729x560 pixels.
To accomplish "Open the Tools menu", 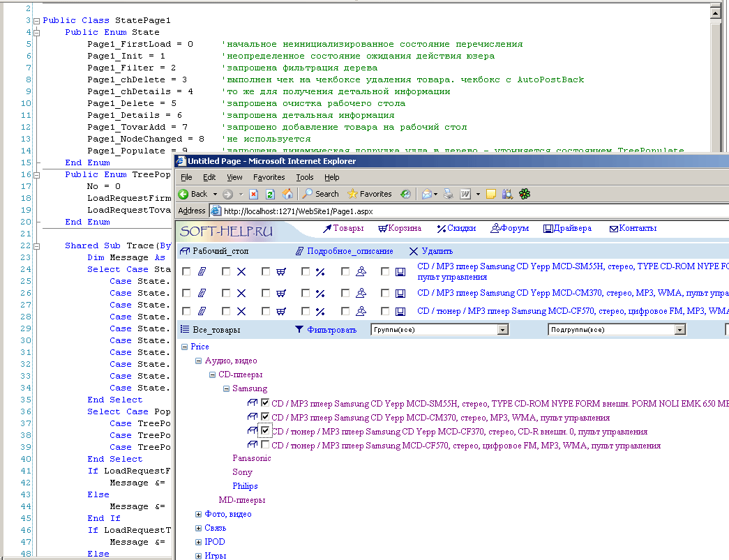I will (305, 177).
